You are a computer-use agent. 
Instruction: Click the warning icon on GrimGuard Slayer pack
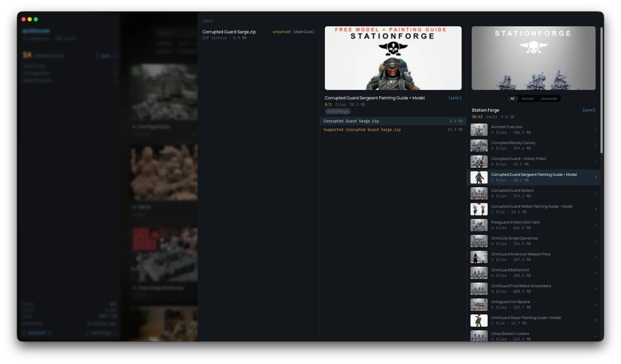click(x=595, y=321)
